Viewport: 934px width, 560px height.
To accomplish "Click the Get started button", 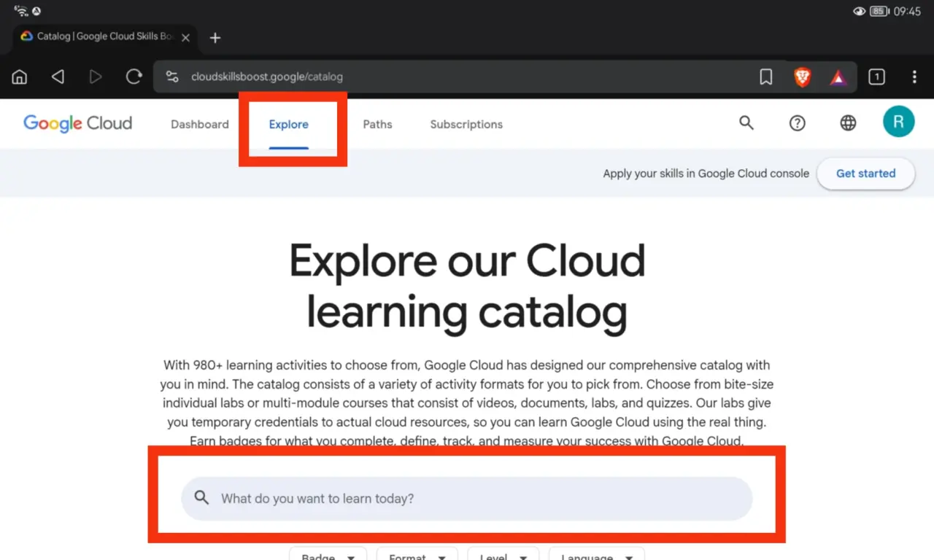I will point(865,174).
